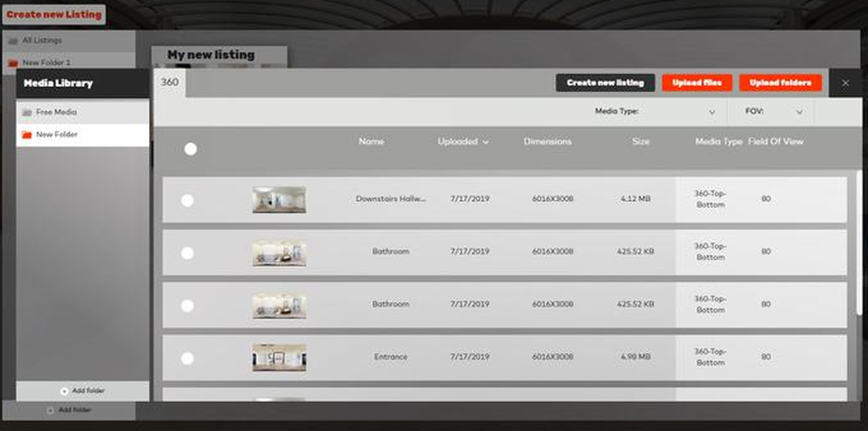Click the Upload files button
Screen dimensions: 868x431
point(697,83)
